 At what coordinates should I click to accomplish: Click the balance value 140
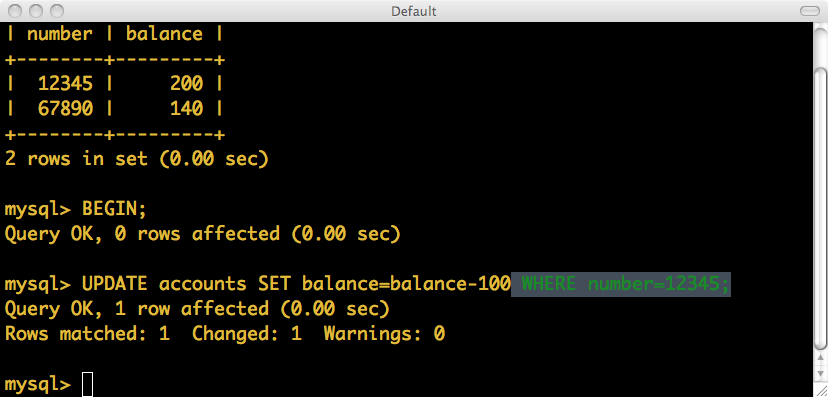click(186, 109)
